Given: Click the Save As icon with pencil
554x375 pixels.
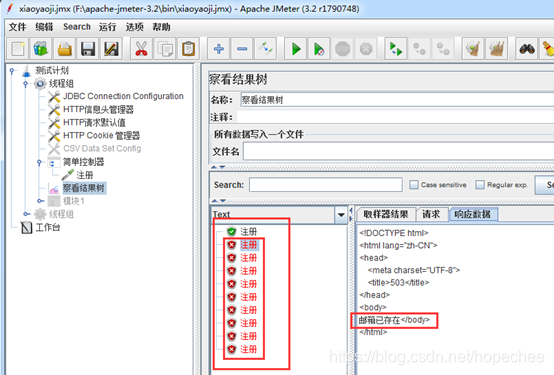Looking at the screenshot, I should point(111,49).
